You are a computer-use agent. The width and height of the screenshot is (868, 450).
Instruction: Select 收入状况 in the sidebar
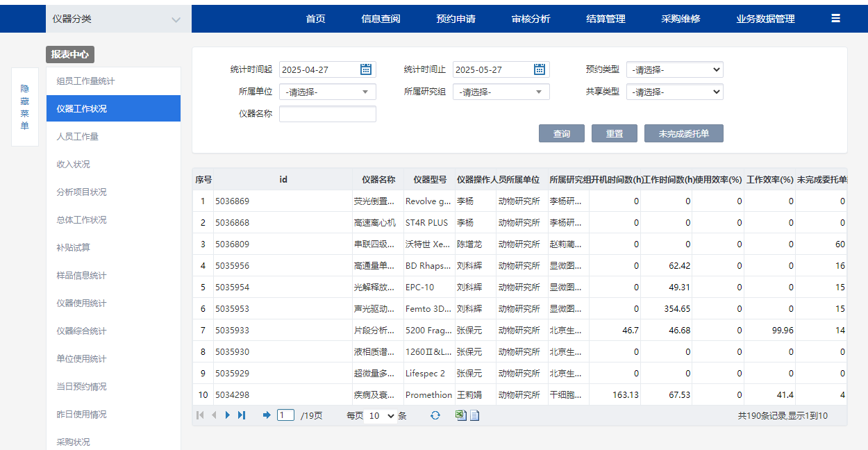73,165
